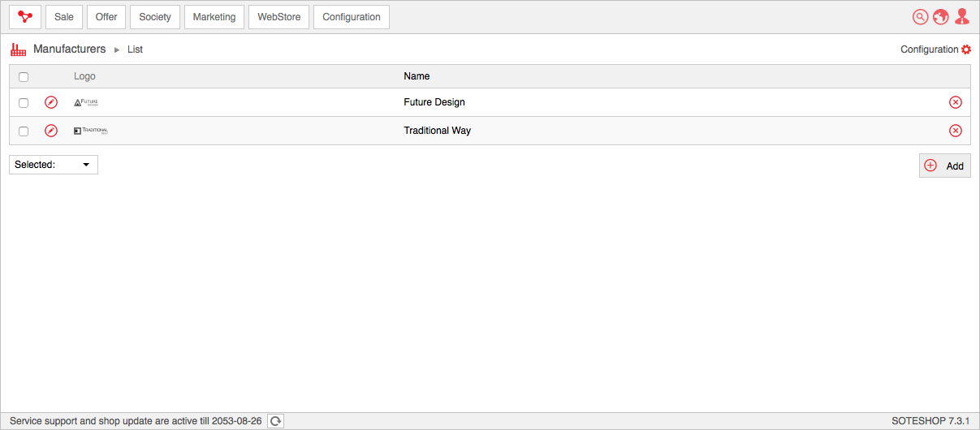Click the refresh update icon in footer
This screenshot has width=980, height=430.
pyautogui.click(x=276, y=421)
